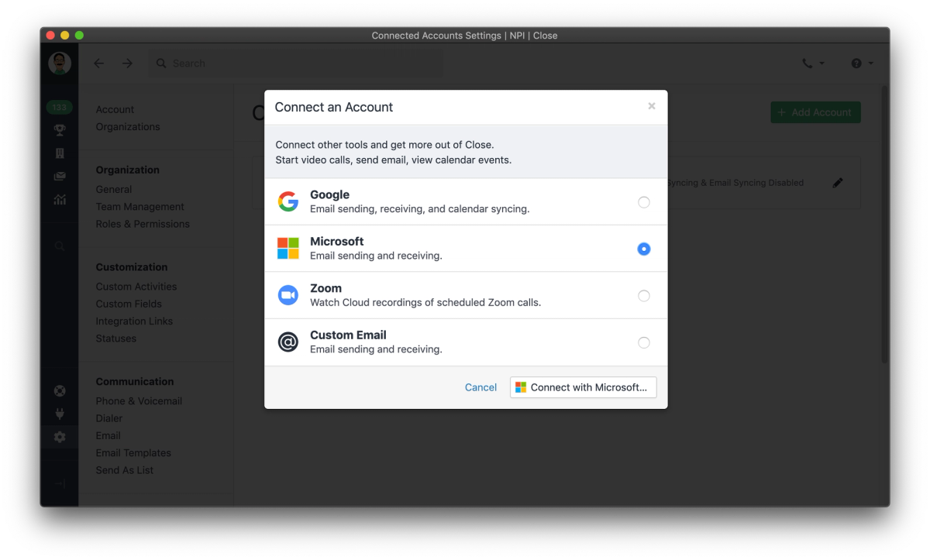Close the Connect an Account dialog

point(652,106)
